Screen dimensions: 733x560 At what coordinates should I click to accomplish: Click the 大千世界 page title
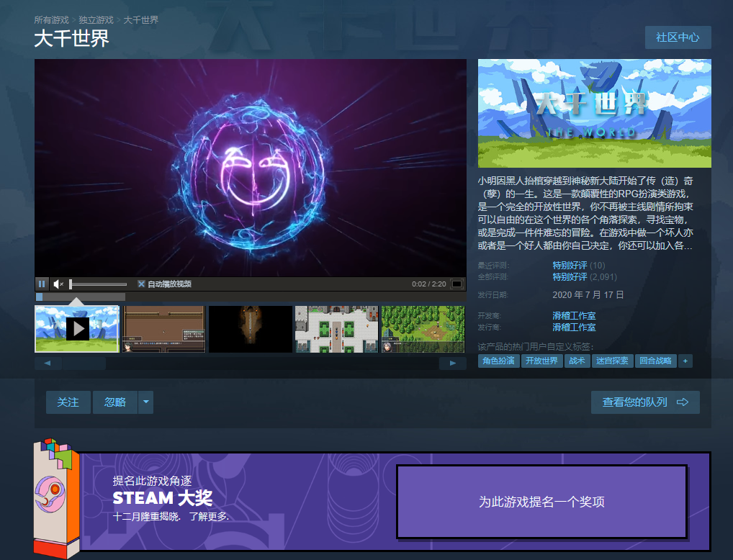(x=71, y=38)
